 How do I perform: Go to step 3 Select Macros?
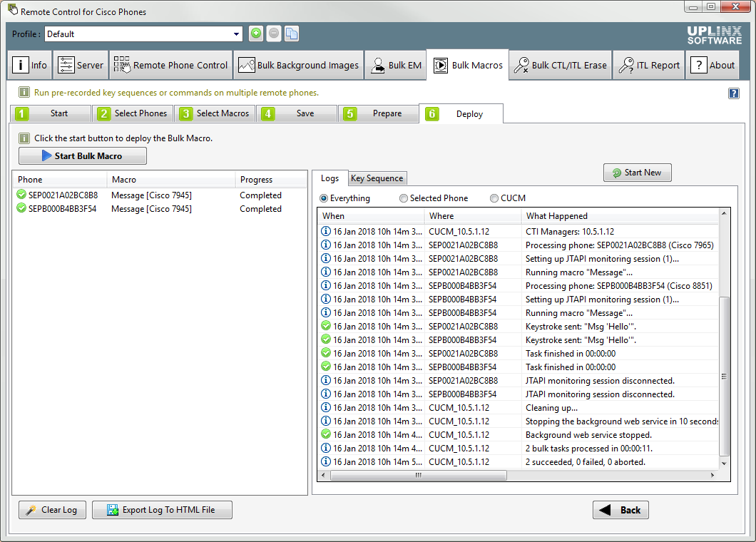click(215, 113)
